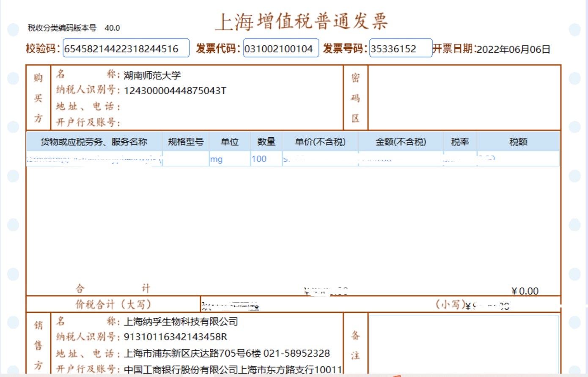Select the 单位 cell showing mg
Screen dimensions: 588x377
(229, 159)
